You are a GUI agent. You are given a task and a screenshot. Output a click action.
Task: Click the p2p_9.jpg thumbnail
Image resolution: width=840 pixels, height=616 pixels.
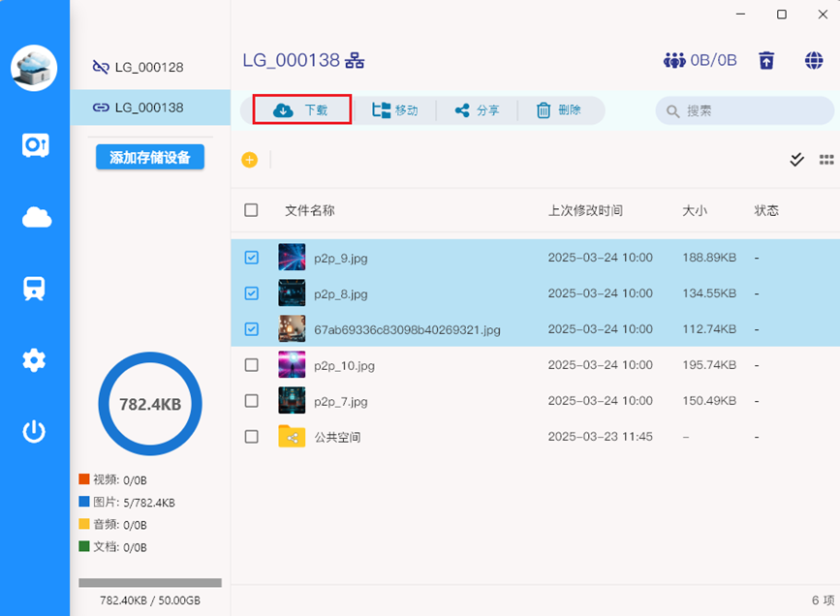point(292,257)
